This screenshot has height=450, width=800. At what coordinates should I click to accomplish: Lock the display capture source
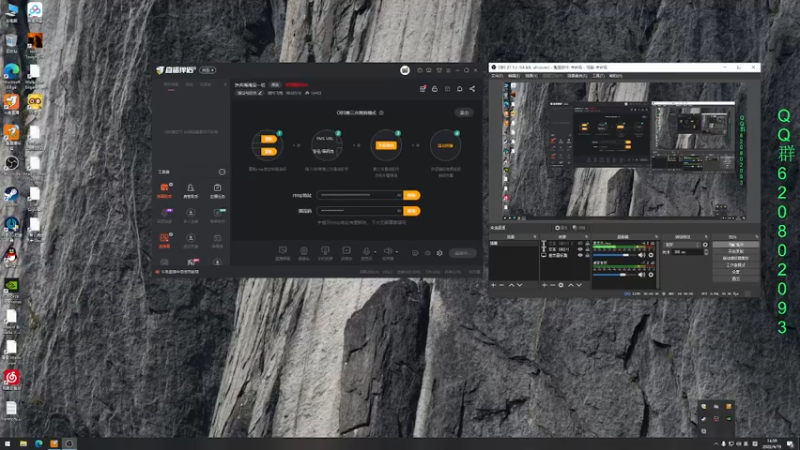point(587,255)
